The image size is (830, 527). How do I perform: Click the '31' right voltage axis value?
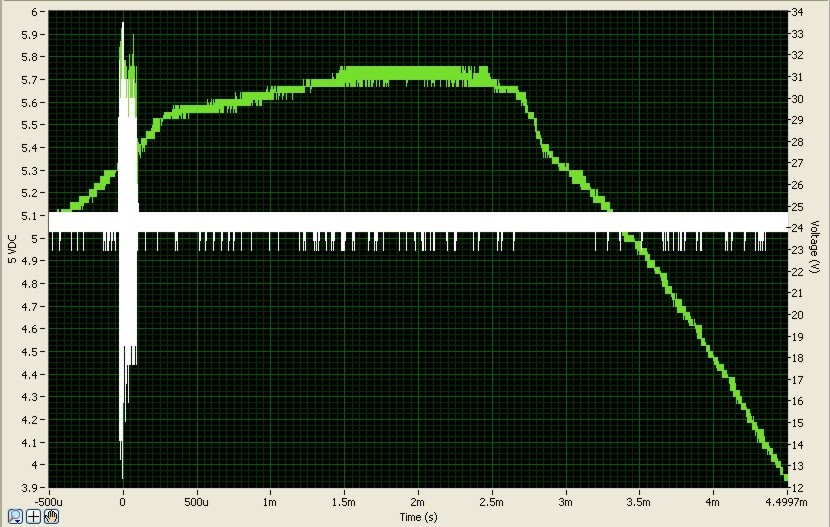point(797,77)
